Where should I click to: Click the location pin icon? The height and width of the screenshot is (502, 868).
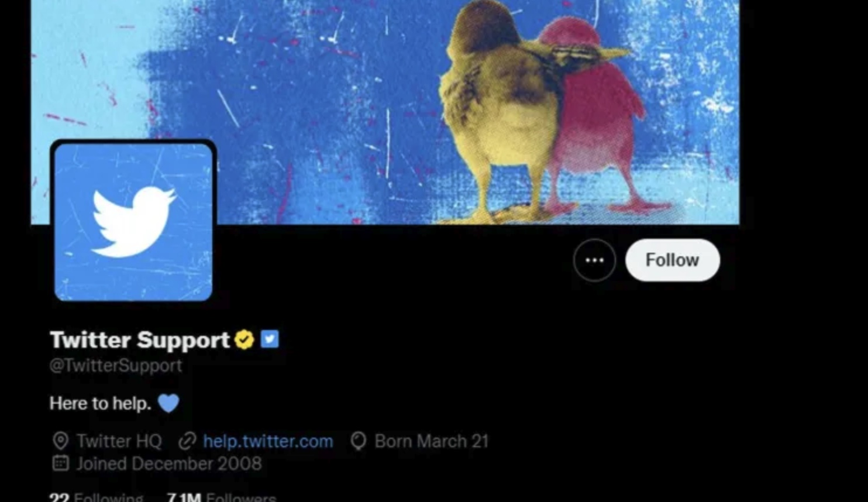(60, 441)
